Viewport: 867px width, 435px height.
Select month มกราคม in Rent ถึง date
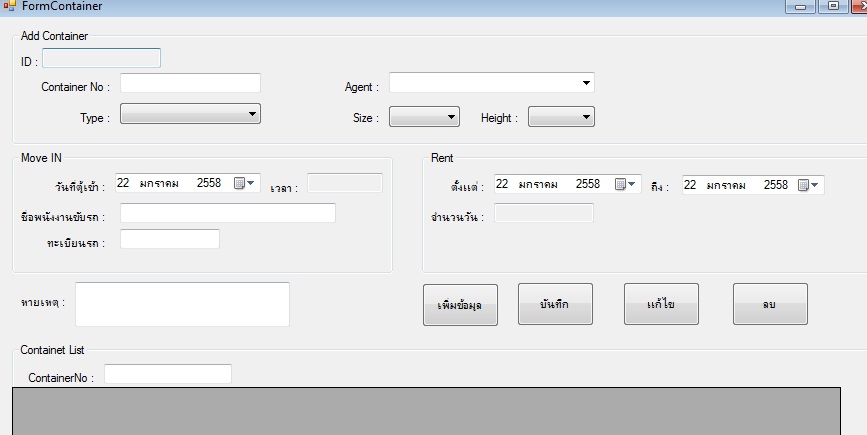726,186
